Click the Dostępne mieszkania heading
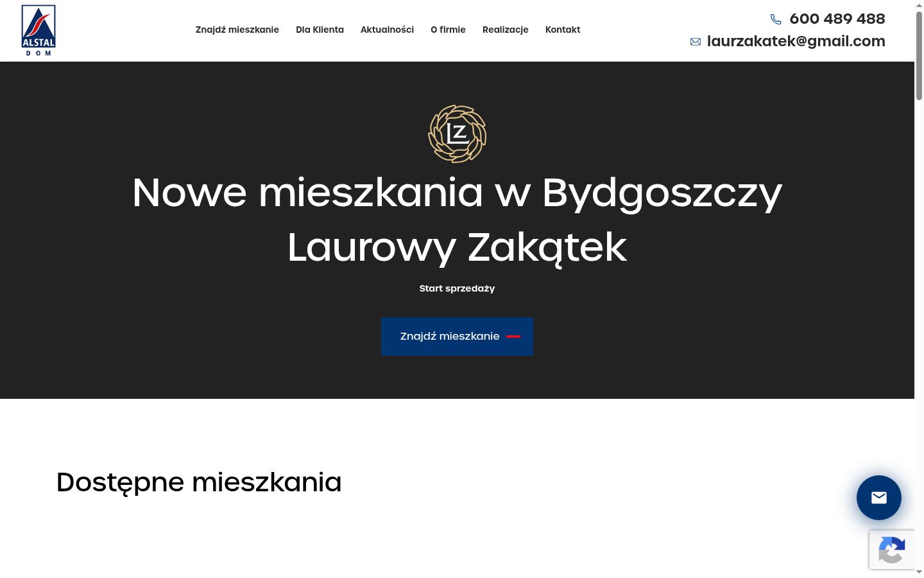The image size is (924, 578). coord(199,482)
